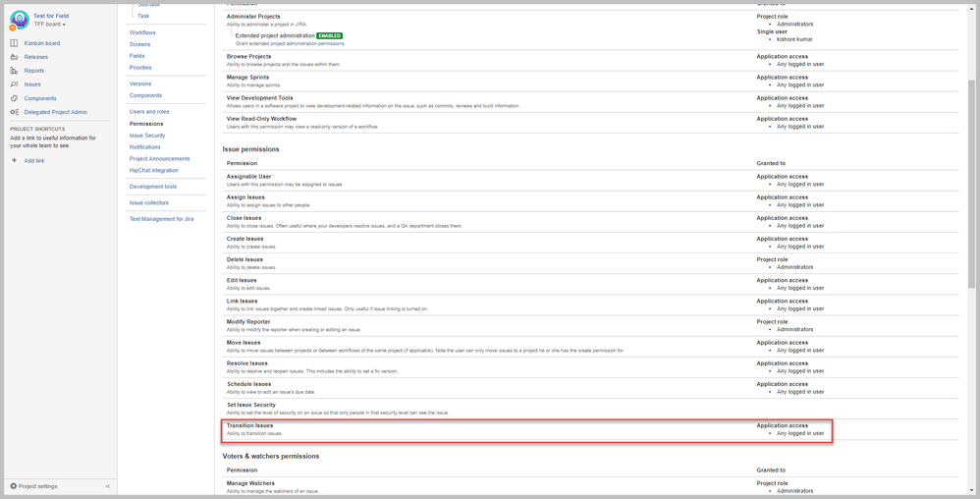This screenshot has width=980, height=499.
Task: Open Reports from the sidebar
Action: click(x=33, y=71)
